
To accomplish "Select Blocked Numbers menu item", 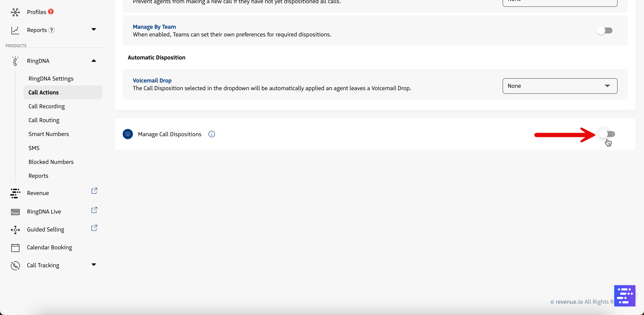I will pyautogui.click(x=51, y=162).
